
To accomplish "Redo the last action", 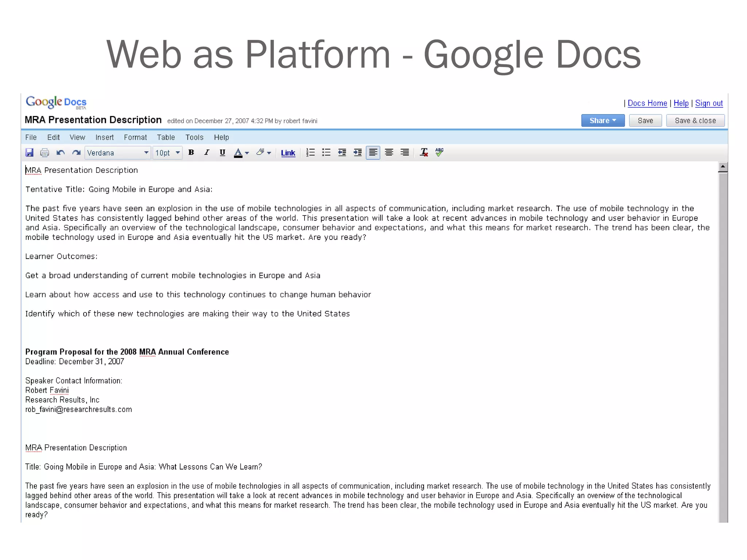I will pyautogui.click(x=76, y=152).
